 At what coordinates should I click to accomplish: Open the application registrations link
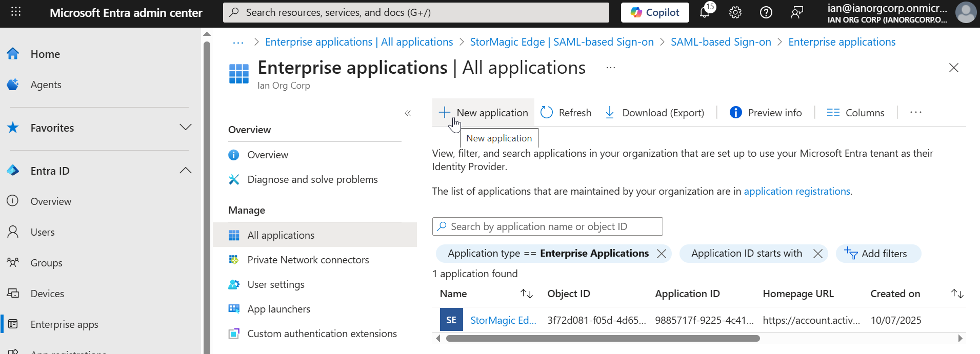click(x=797, y=191)
